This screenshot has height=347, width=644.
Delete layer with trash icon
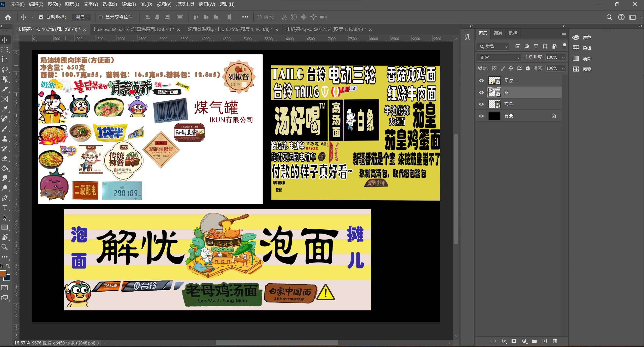pos(555,341)
